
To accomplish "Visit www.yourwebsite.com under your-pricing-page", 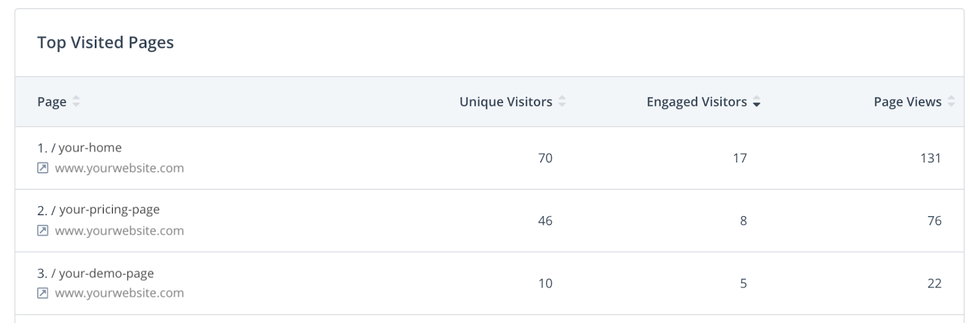I will 119,230.
